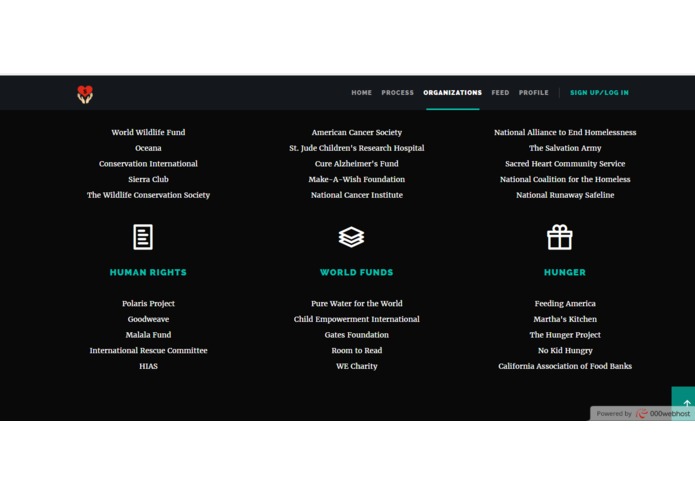The width and height of the screenshot is (695, 494).
Task: Open the Polaris Project link
Action: coord(148,303)
